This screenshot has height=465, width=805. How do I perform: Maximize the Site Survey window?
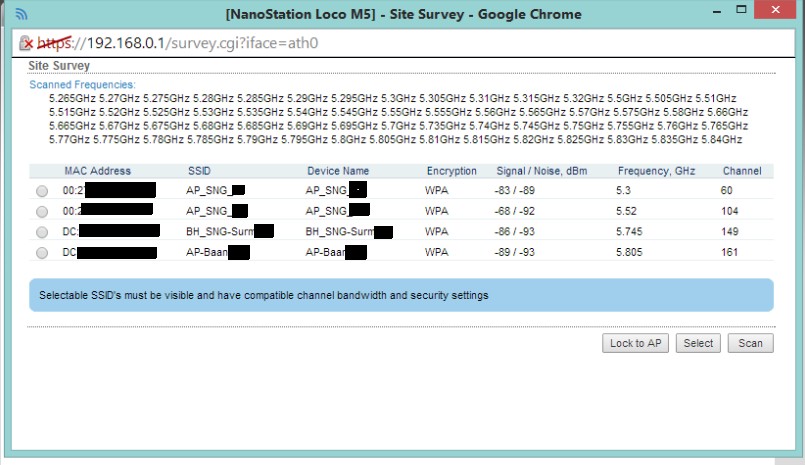coord(741,9)
